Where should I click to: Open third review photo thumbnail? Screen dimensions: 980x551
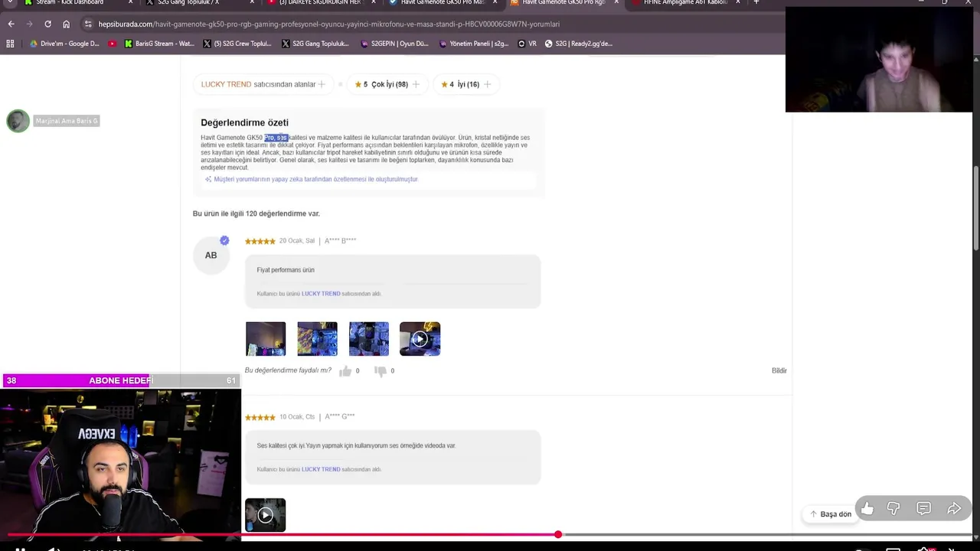(x=368, y=339)
